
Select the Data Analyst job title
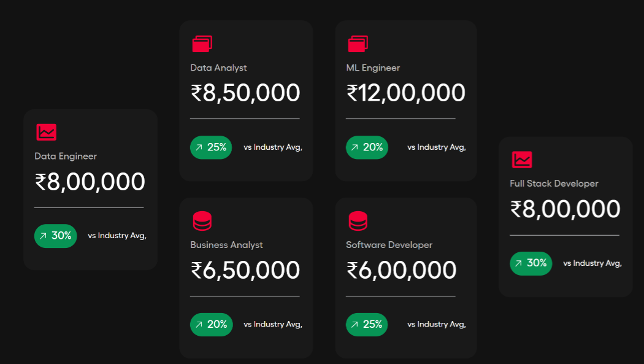pos(218,68)
